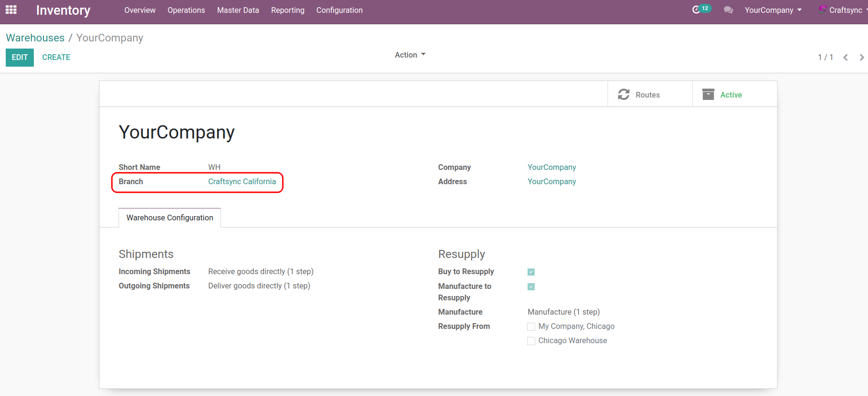Screen dimensions: 868x396
Task: Open the Configuration menu
Action: coord(339,10)
